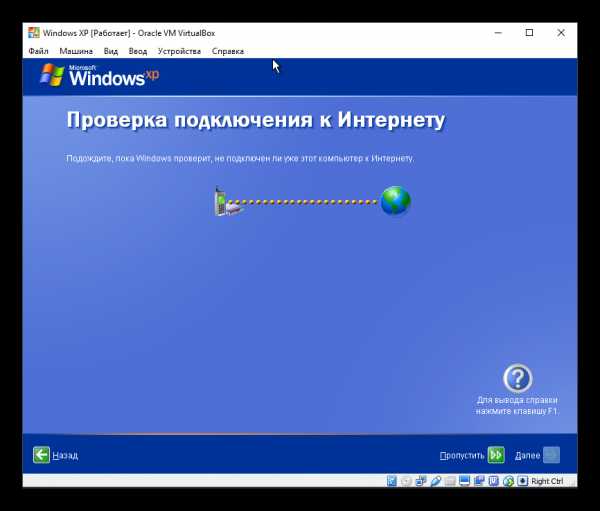
Task: Click the shared folders status icon
Action: [450, 481]
